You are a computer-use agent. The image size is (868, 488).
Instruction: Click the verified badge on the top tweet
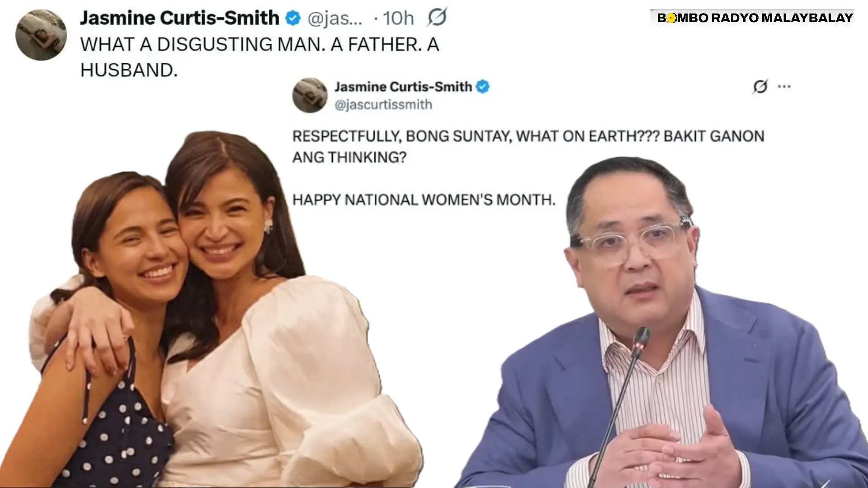point(293,18)
